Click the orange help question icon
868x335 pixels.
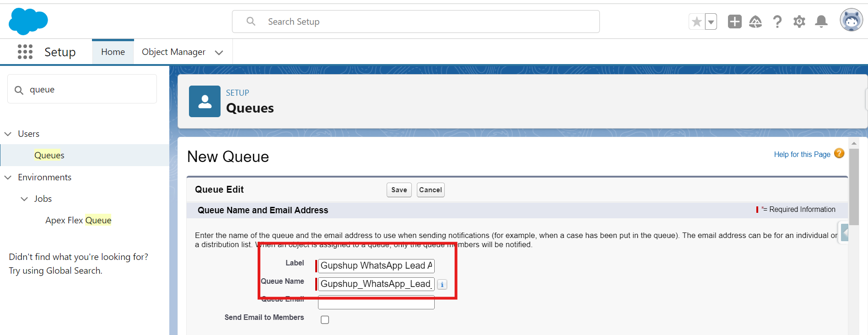[839, 153]
